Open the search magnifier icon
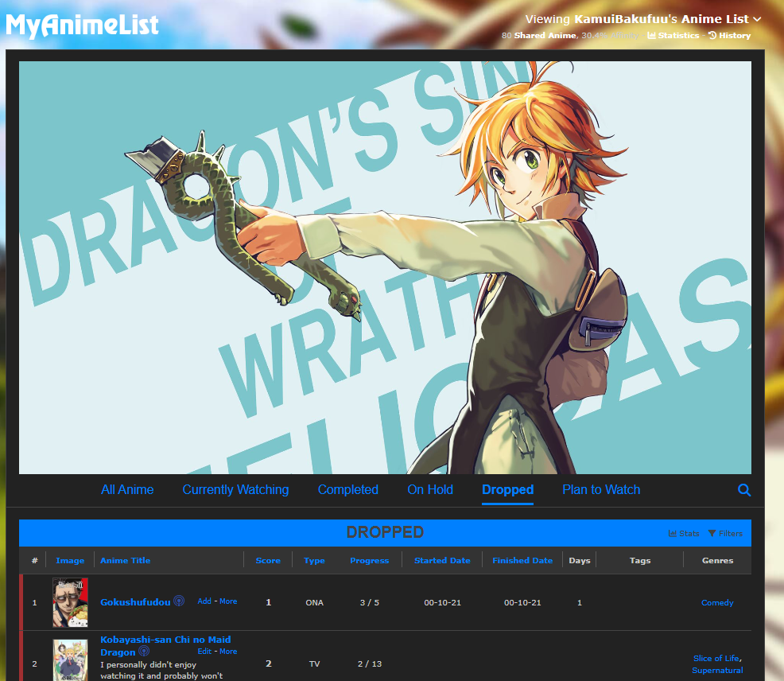 [x=744, y=490]
